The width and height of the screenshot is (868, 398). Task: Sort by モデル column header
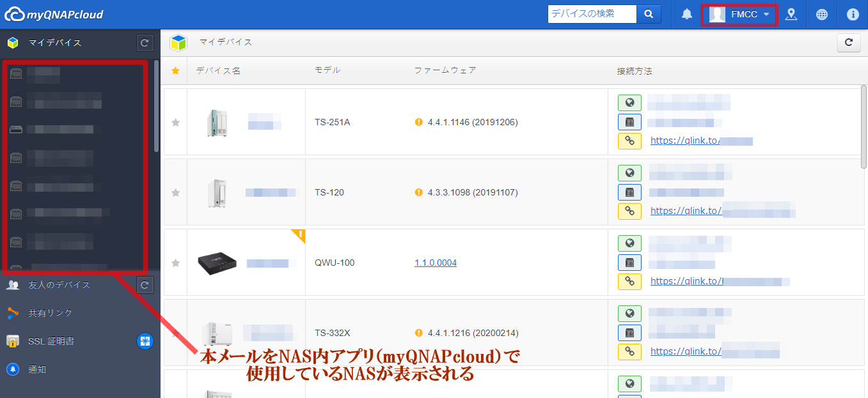327,70
